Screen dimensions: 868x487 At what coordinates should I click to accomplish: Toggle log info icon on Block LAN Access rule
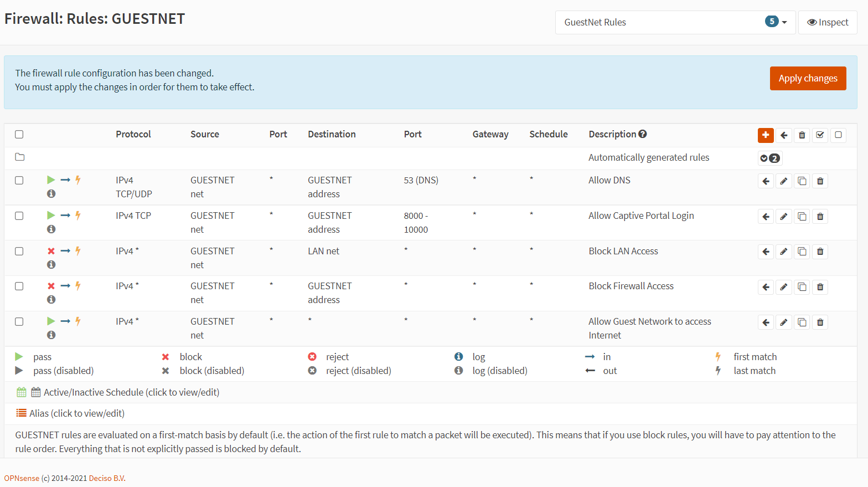pos(51,265)
